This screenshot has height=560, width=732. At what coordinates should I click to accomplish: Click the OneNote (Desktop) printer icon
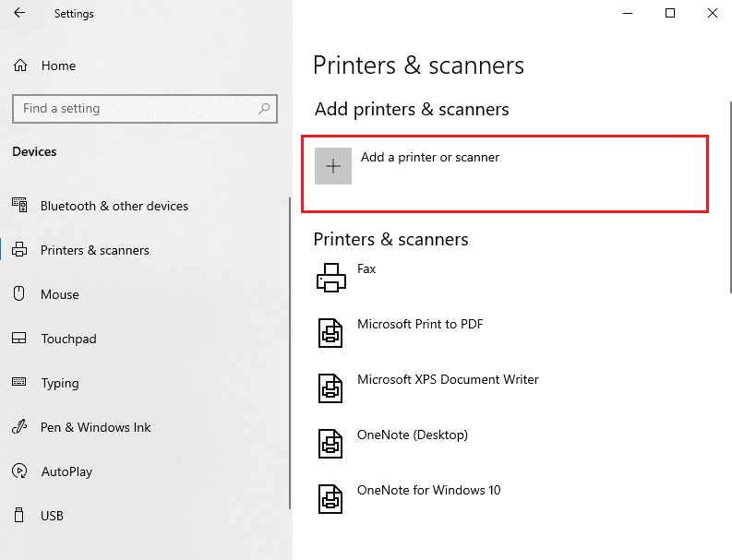click(330, 444)
